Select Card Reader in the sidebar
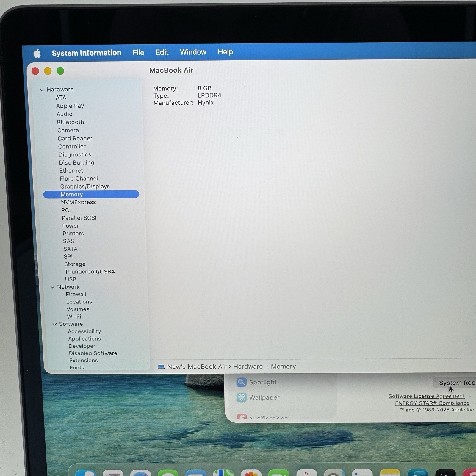Screen dimensions: 476x476 coord(75,138)
